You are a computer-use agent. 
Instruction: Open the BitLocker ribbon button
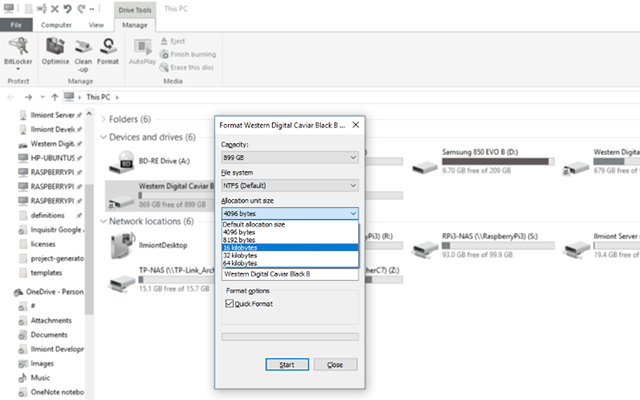[x=18, y=54]
